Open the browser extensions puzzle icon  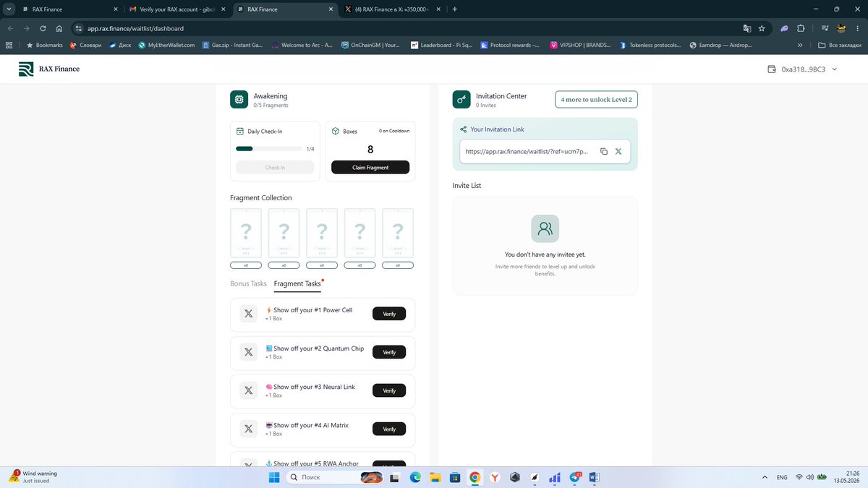point(801,28)
